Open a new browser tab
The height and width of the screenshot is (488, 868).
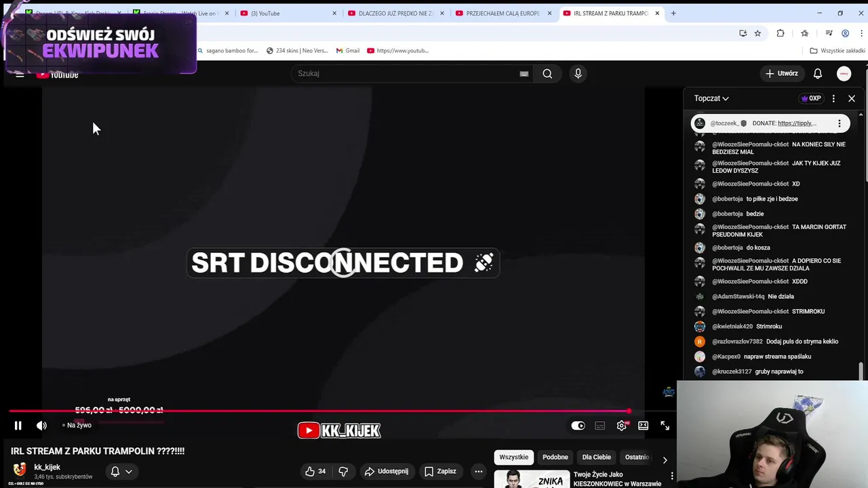tap(673, 13)
